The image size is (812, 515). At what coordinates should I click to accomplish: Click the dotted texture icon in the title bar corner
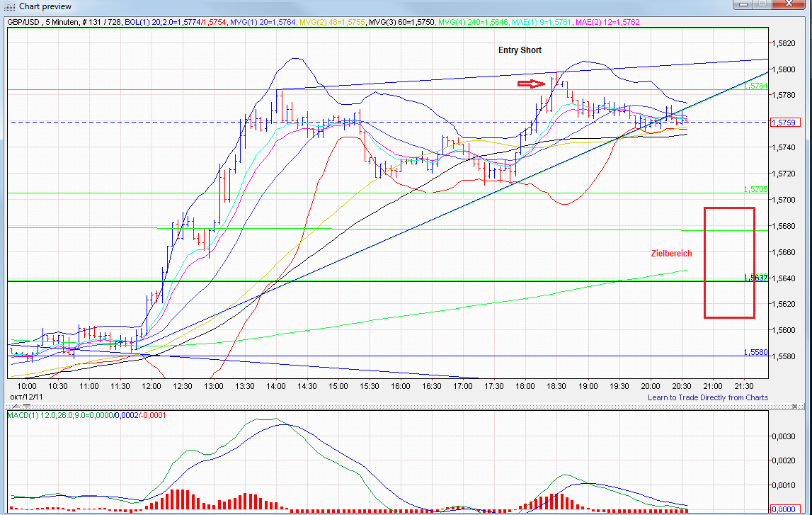pyautogui.click(x=10, y=7)
